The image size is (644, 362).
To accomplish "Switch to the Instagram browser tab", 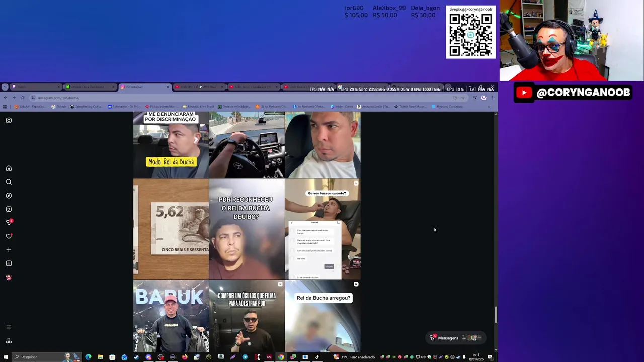I will [x=144, y=87].
